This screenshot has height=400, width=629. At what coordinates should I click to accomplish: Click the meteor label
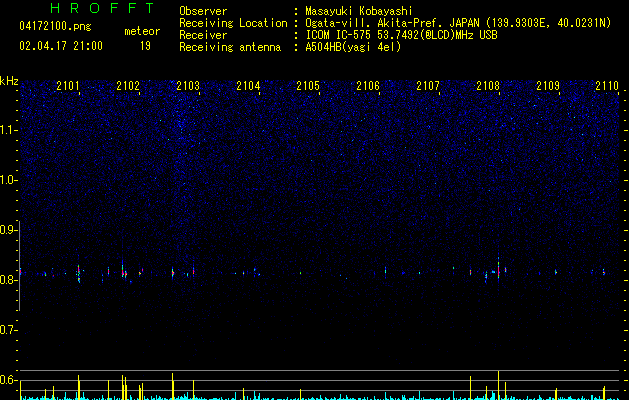pyautogui.click(x=142, y=31)
